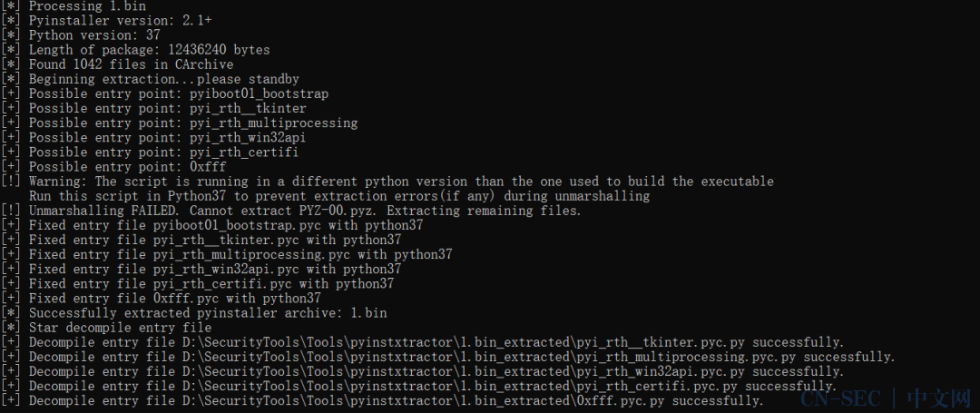This screenshot has height=413, width=980.
Task: Click the CN-SEC watermark logo
Action: 885,398
